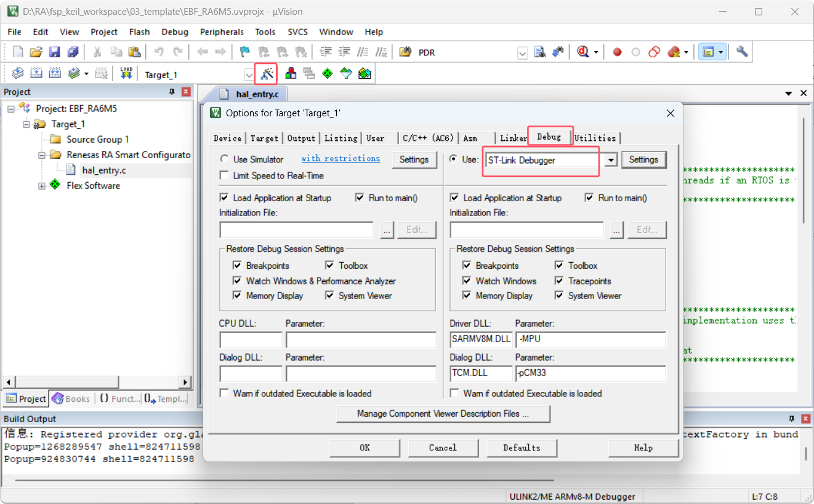Insert or remove a bookmark with the flag icon
This screenshot has height=504, width=814.
click(245, 52)
